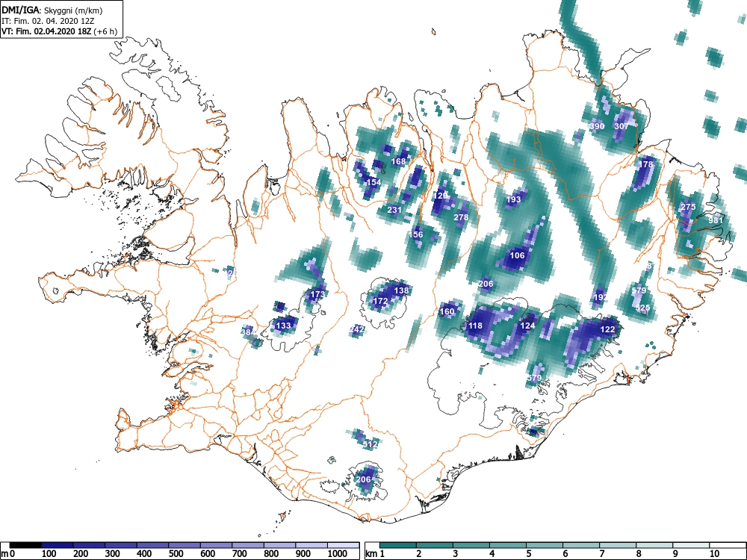
Task: Click the 307 visibility value
Action: pos(622,126)
